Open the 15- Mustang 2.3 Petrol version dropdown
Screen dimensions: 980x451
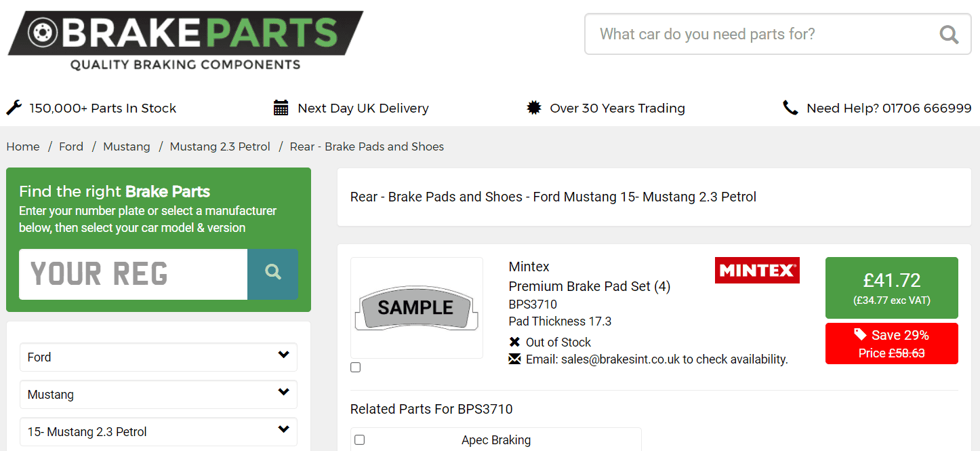[x=159, y=431]
